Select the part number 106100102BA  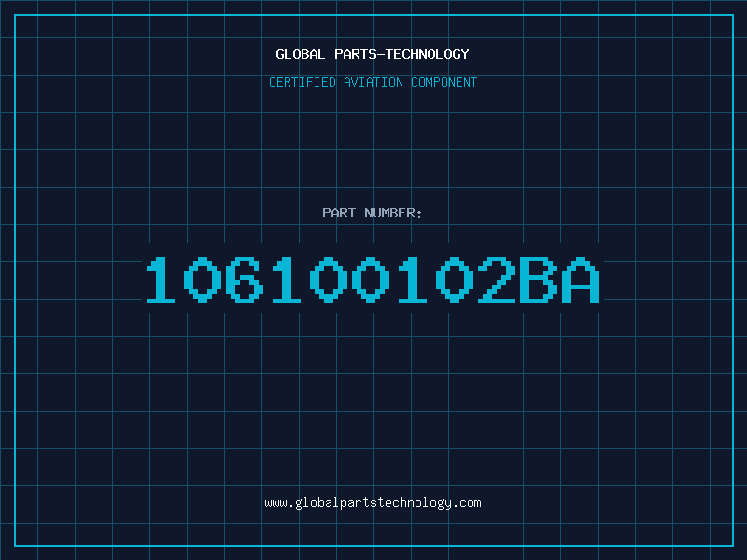[373, 279]
